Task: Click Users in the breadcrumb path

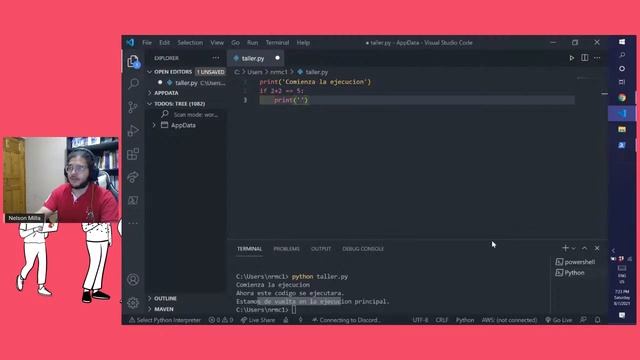Action: click(x=255, y=72)
